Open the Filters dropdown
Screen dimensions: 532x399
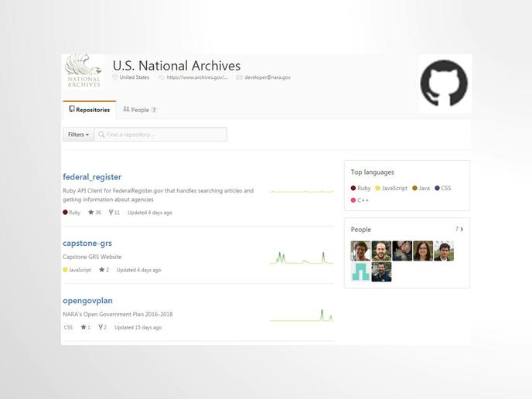pyautogui.click(x=78, y=135)
